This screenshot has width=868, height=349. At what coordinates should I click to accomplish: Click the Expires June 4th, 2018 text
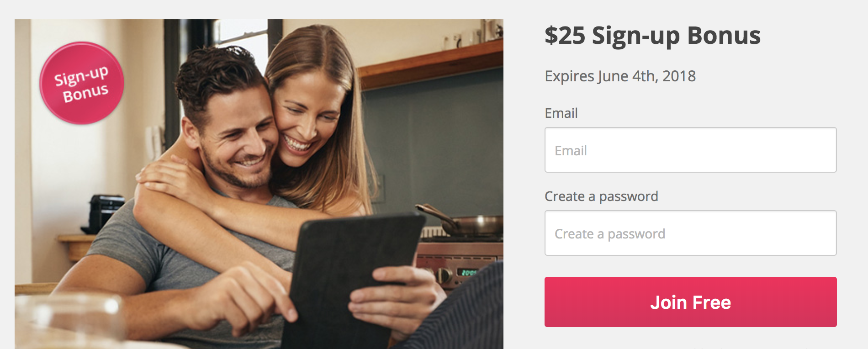tap(620, 76)
